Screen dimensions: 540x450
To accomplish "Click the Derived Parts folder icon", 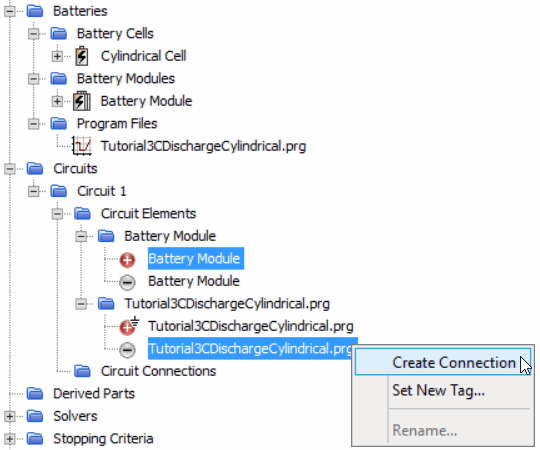I will coord(35,394).
